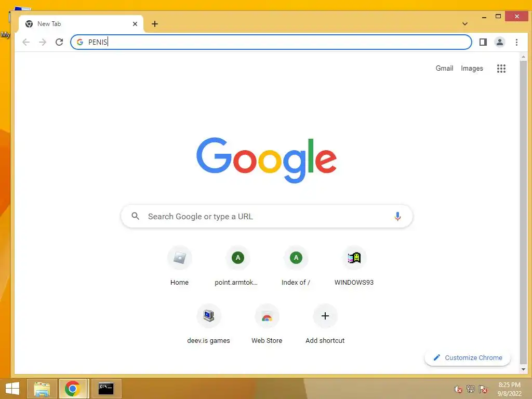
Task: Open the Google apps grid
Action: (501, 69)
